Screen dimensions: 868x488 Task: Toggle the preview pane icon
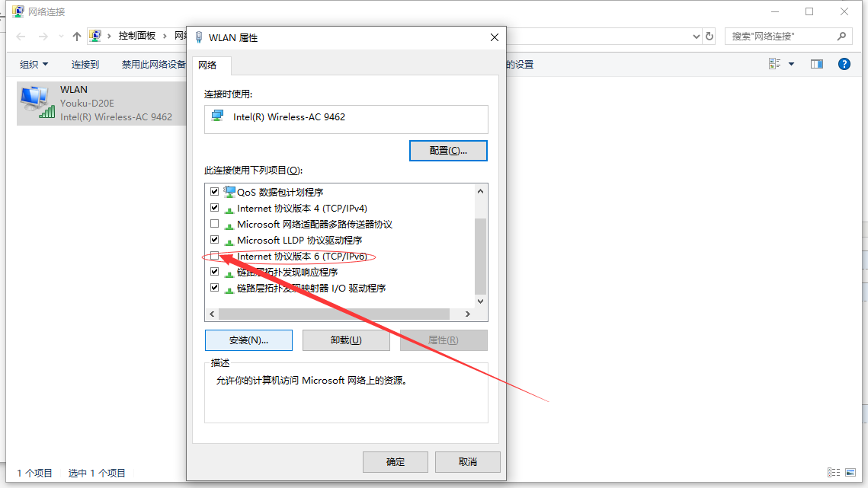(x=816, y=64)
